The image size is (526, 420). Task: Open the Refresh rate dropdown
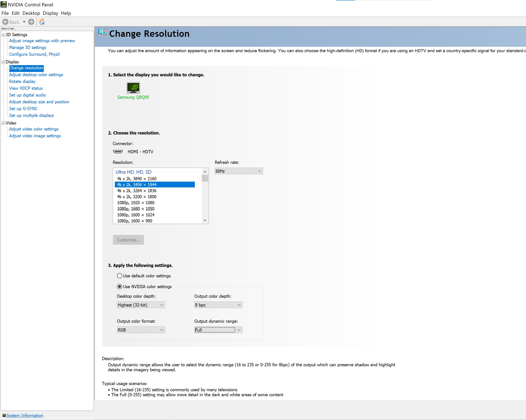[238, 171]
